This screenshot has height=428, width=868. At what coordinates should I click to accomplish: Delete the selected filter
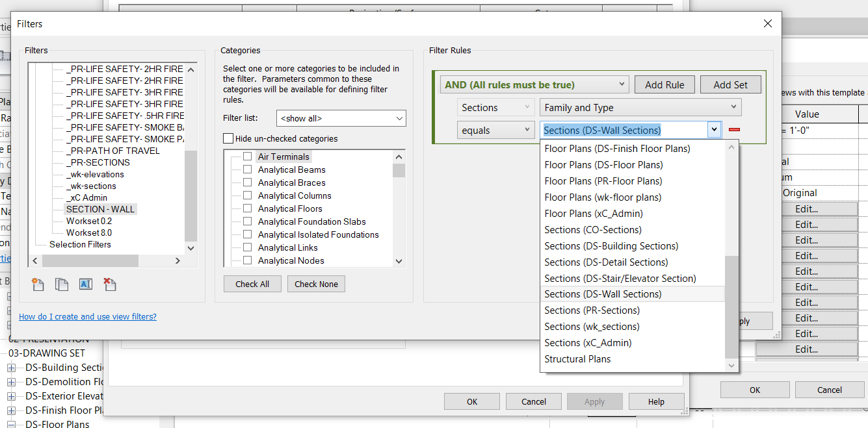(108, 284)
